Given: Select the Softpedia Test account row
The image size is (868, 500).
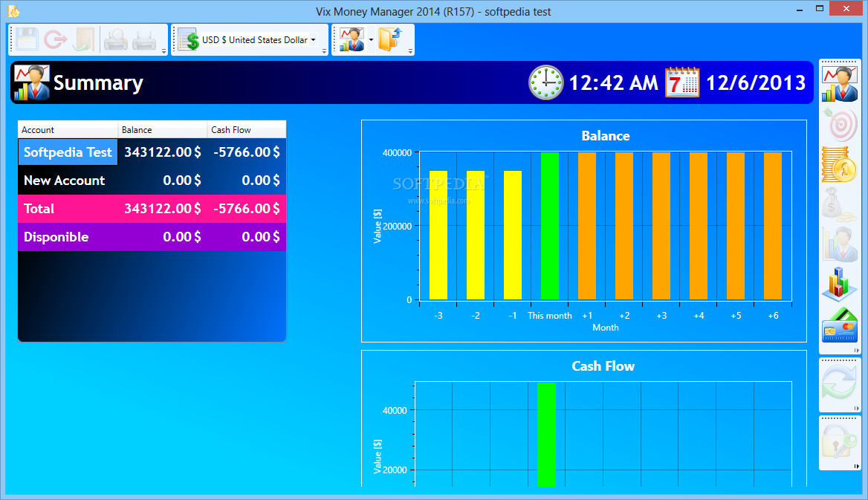Looking at the screenshot, I should click(152, 152).
